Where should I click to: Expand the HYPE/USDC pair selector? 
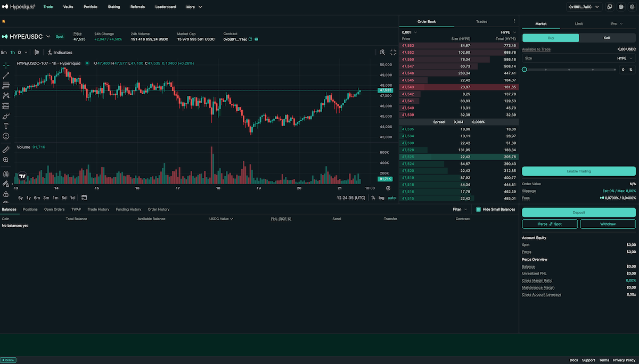[26, 36]
